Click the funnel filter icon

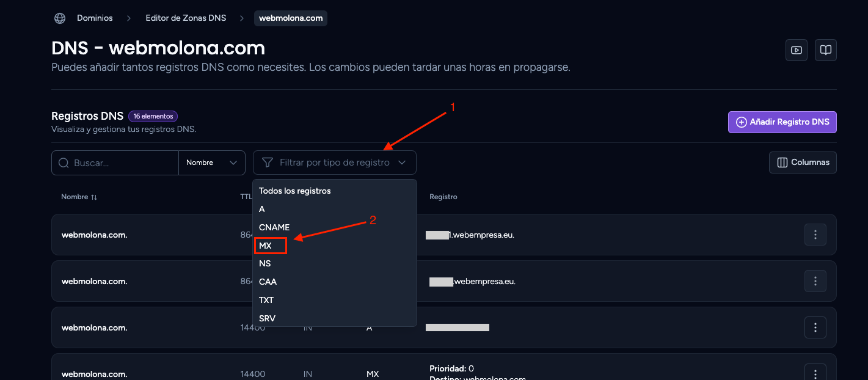coord(267,163)
